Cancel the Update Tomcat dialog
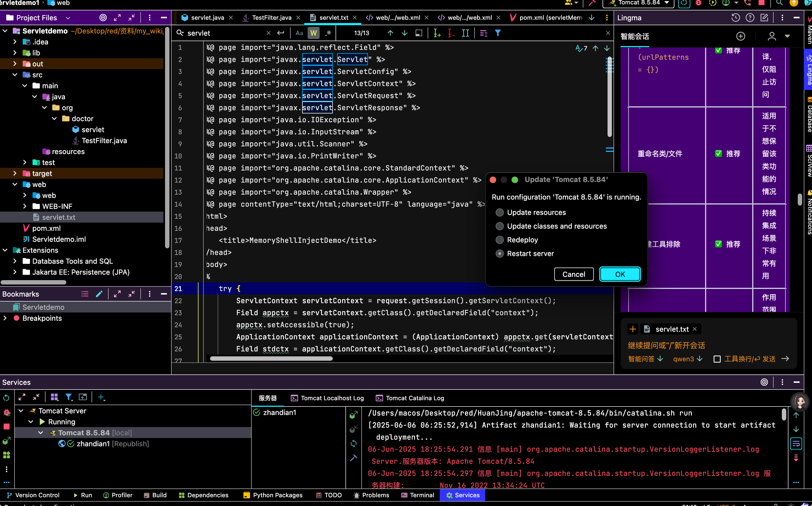This screenshot has width=812, height=506. (x=574, y=274)
